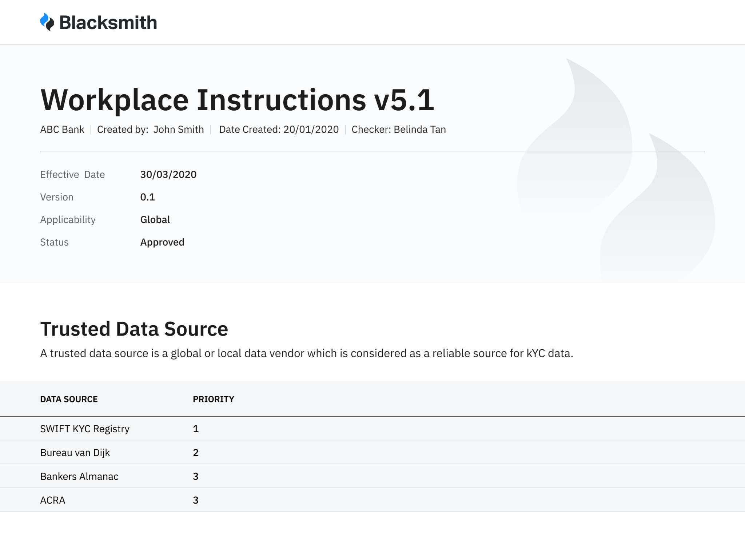
Task: Open the Trusted Data Source section heading
Action: point(134,329)
